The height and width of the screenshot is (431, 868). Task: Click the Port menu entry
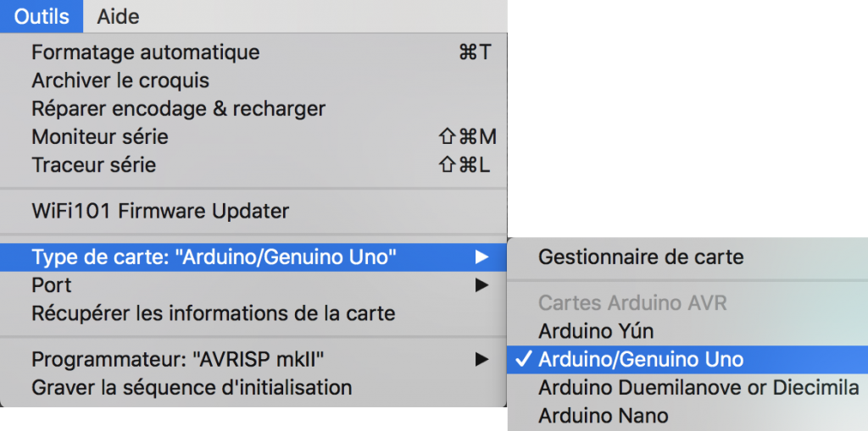pos(52,285)
